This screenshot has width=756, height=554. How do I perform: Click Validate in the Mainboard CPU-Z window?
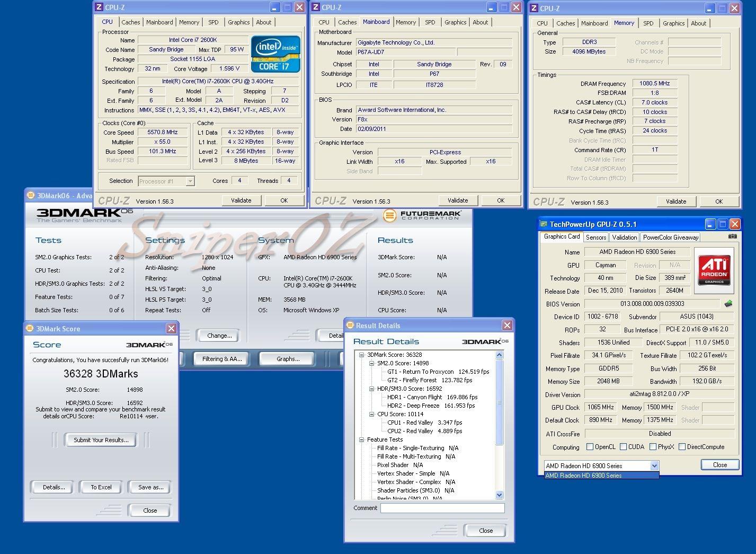[458, 200]
